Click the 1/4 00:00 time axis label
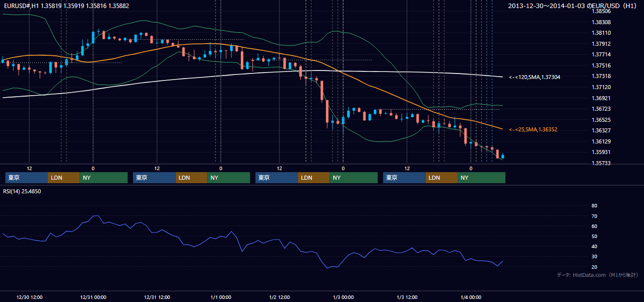The height and width of the screenshot is (302, 644). (x=471, y=297)
